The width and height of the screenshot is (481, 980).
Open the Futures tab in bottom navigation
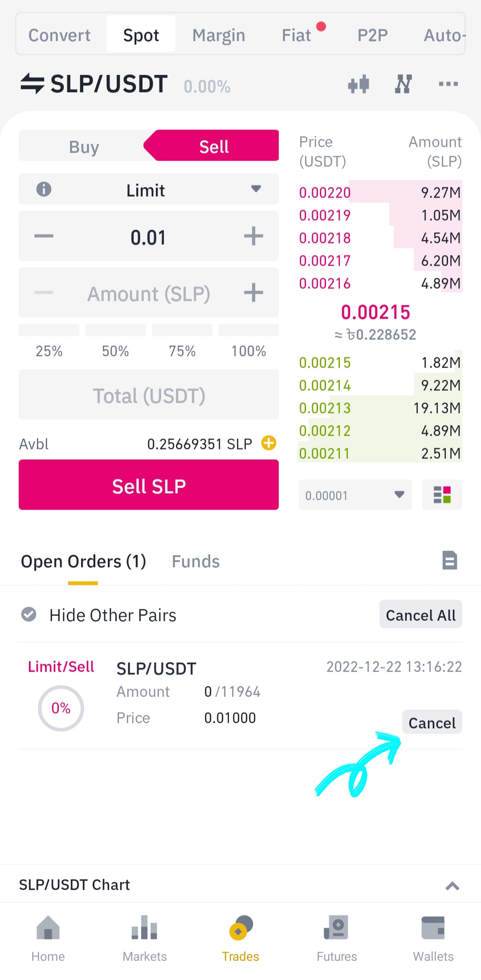pyautogui.click(x=337, y=937)
